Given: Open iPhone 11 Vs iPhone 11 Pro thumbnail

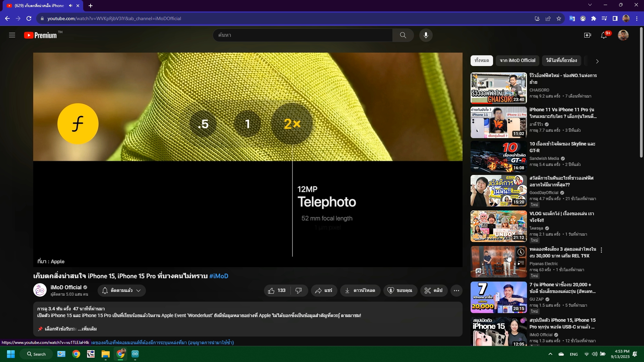Looking at the screenshot, I should click(x=498, y=122).
